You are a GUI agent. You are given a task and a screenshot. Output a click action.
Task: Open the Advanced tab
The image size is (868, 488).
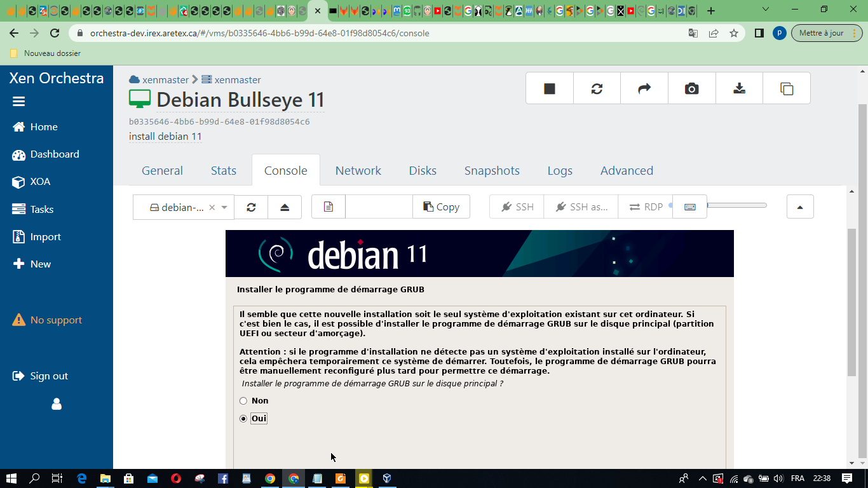[x=627, y=170]
